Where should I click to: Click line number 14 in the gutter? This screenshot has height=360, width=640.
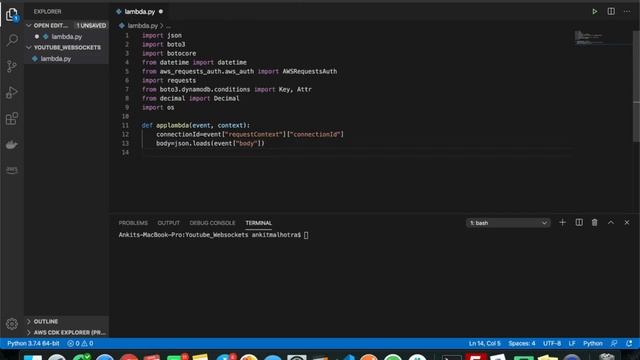[x=125, y=152]
